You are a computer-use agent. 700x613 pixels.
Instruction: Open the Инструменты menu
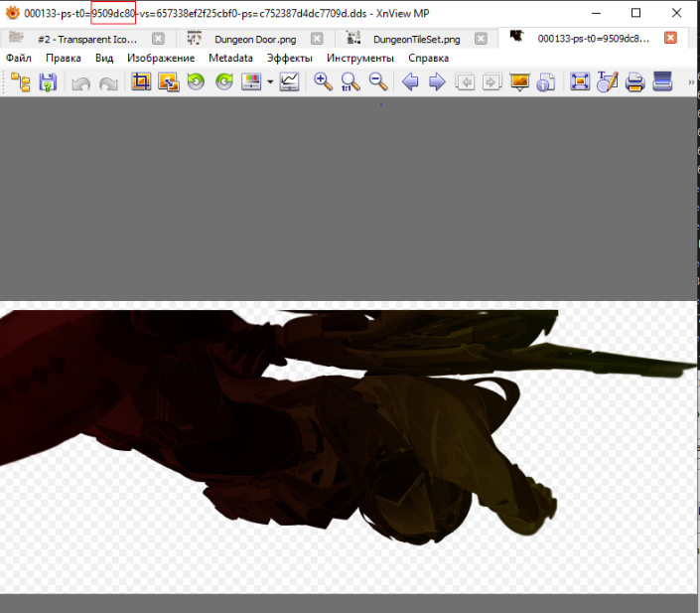pos(360,58)
